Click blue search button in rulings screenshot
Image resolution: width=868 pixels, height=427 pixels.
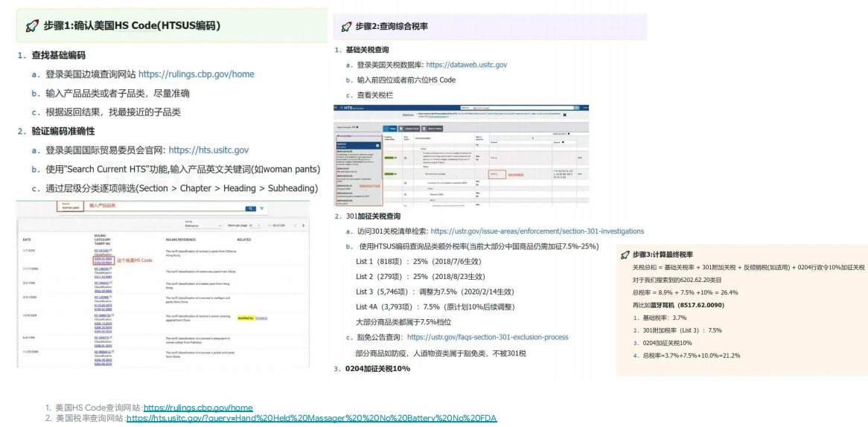pos(251,210)
